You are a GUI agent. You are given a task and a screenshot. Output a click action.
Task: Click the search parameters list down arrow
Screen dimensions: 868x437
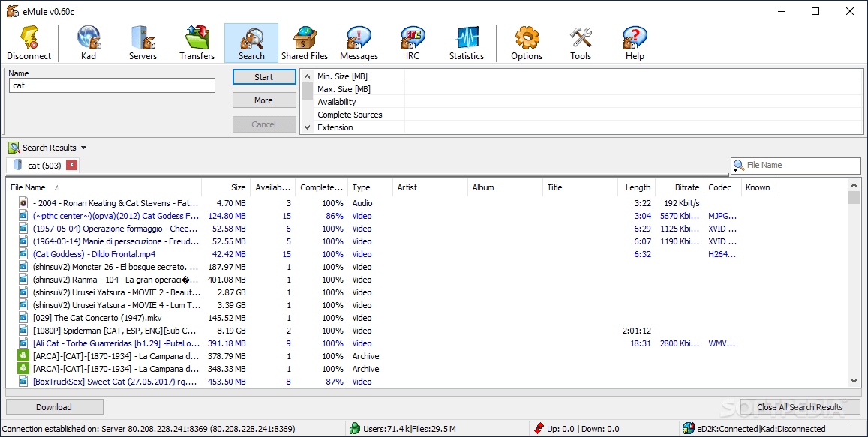pyautogui.click(x=308, y=127)
